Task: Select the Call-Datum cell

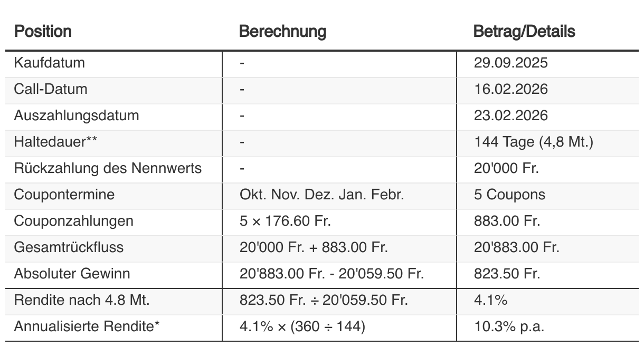Action: point(51,89)
